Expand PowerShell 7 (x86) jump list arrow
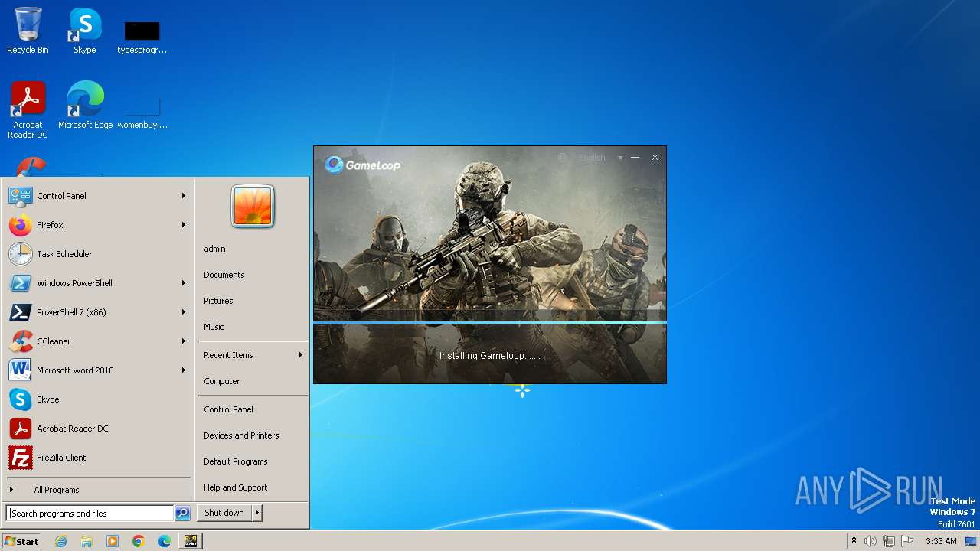Screen dimensions: 980x551 (x=184, y=312)
